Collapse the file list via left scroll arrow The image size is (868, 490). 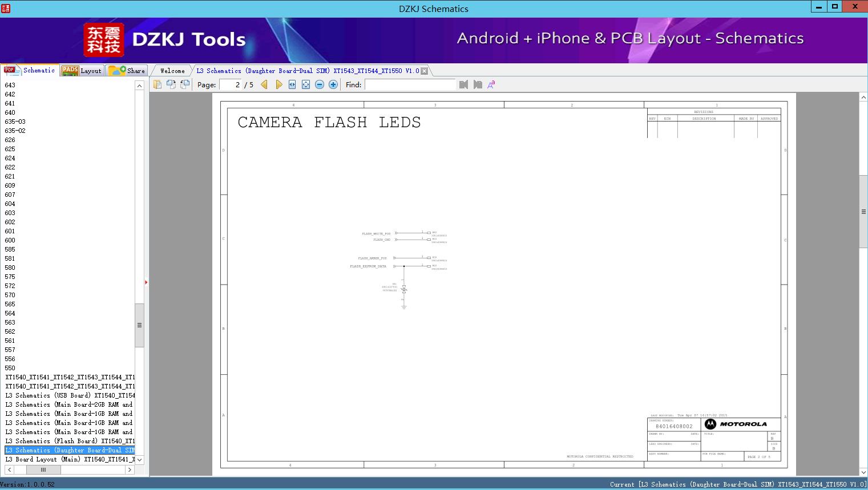tap(9, 469)
